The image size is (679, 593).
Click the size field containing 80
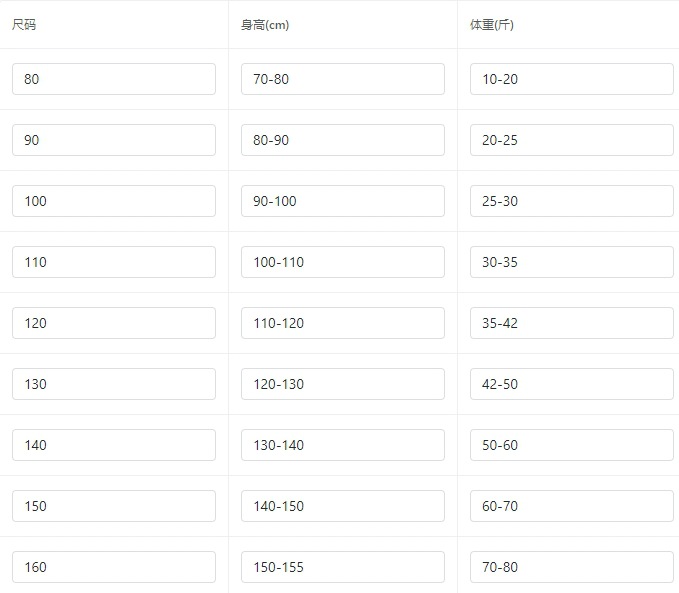[114, 79]
